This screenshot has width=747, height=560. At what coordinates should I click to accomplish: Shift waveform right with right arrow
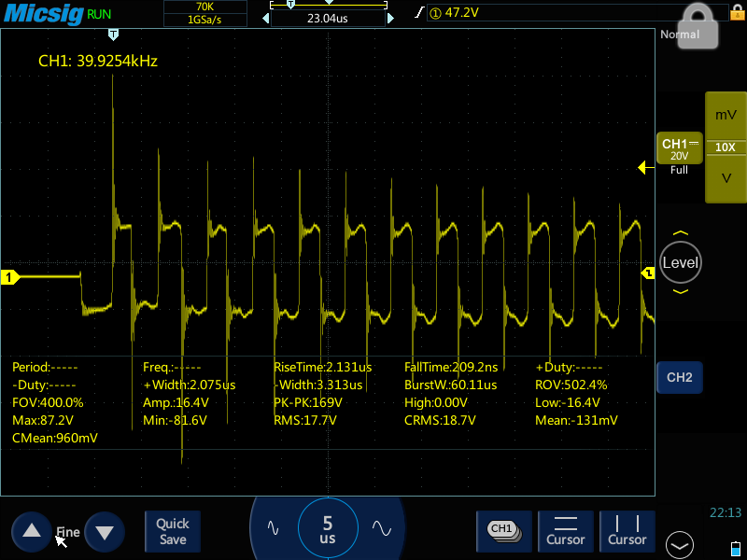390,18
